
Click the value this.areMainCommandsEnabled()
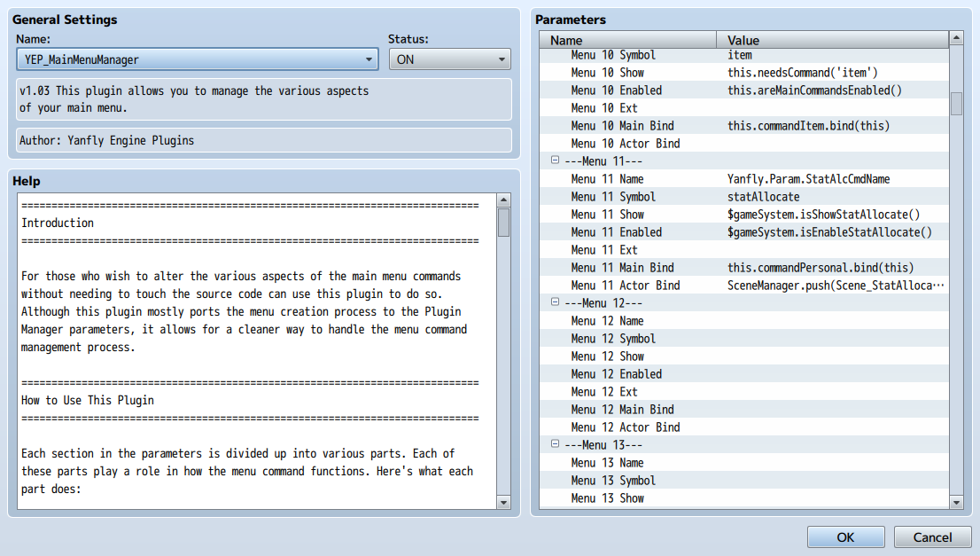[814, 90]
